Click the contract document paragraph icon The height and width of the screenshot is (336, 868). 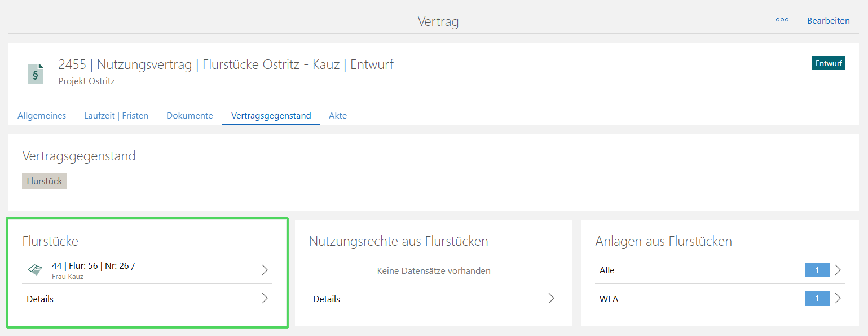[x=35, y=74]
